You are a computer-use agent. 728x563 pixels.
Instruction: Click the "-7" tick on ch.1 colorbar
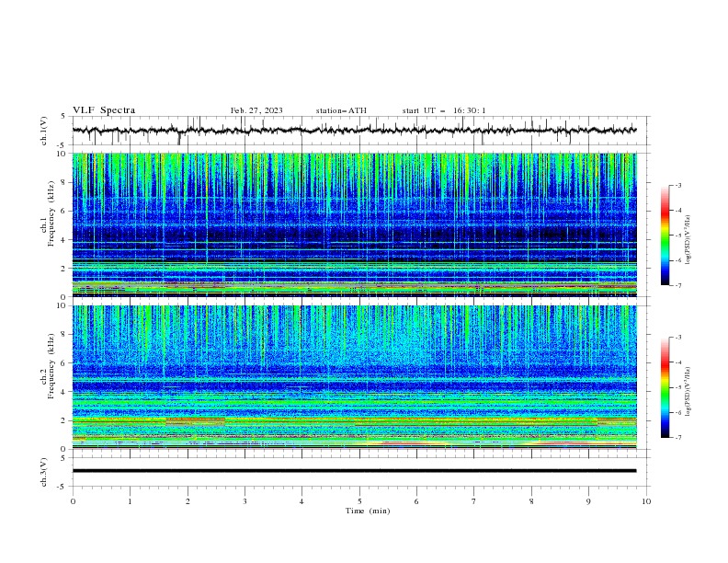tap(677, 285)
